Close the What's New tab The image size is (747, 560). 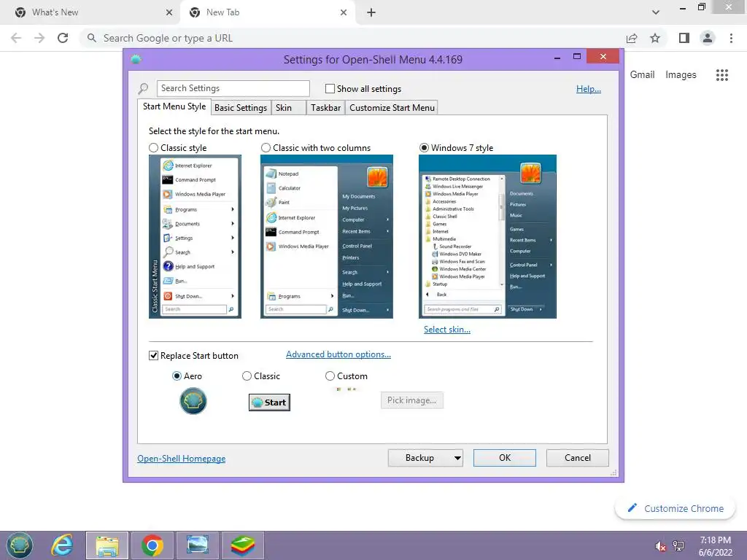[x=169, y=12]
